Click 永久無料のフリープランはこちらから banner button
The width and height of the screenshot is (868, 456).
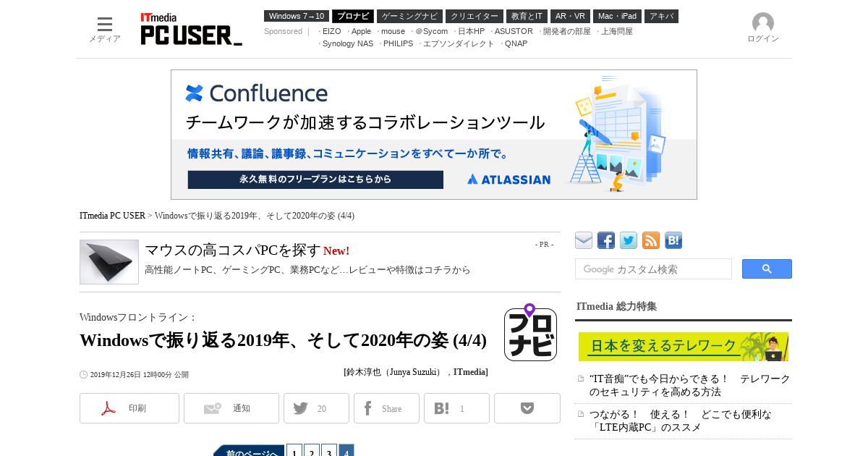(x=315, y=180)
